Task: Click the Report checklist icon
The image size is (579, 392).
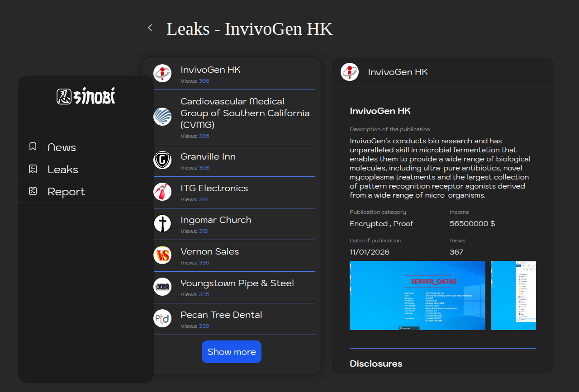Action: click(33, 191)
